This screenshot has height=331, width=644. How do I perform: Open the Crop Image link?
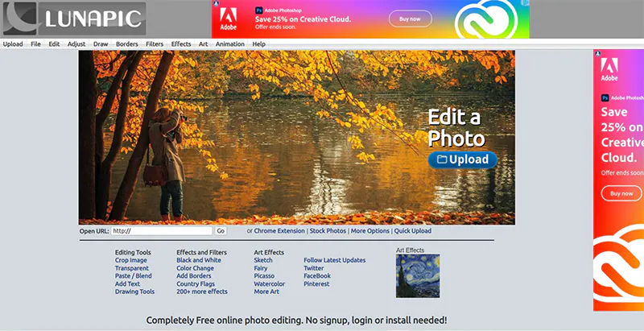(130, 260)
